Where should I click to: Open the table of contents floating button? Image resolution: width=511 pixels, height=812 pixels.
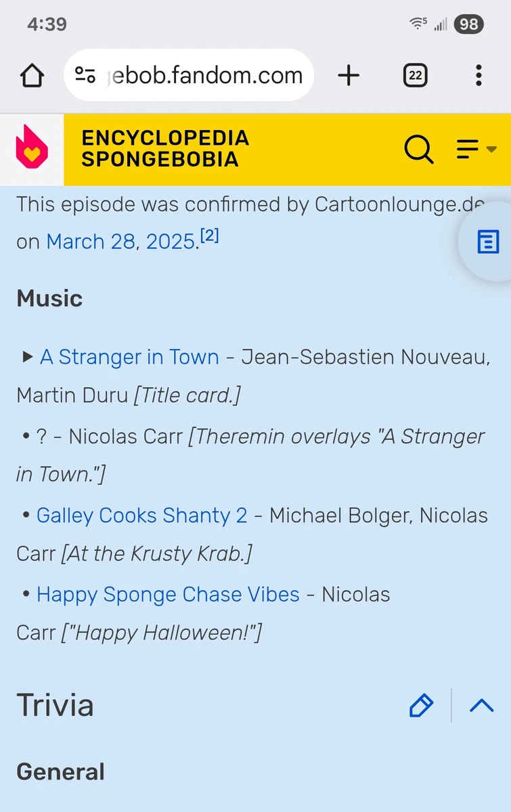pos(488,242)
